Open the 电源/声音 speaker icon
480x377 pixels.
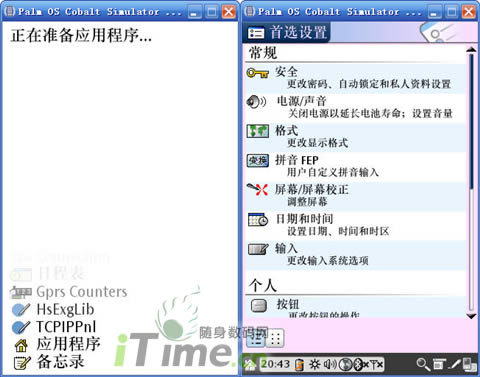point(256,102)
